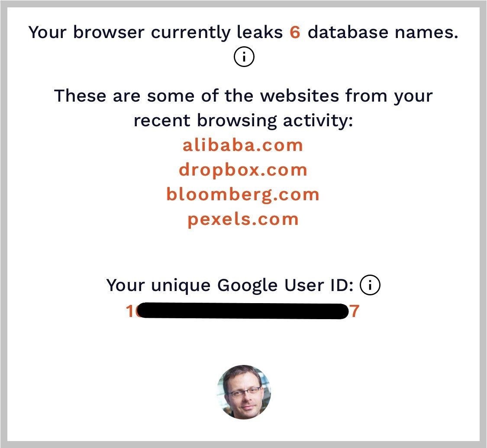Click the orange number 6
Screen dimensions: 487x448
[295, 32]
